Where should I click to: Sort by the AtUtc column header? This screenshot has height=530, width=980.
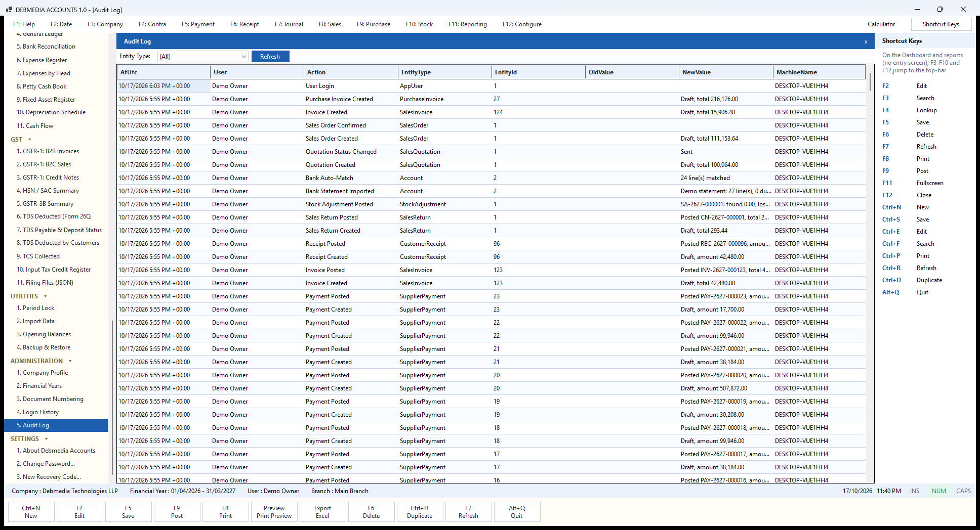tap(164, 72)
